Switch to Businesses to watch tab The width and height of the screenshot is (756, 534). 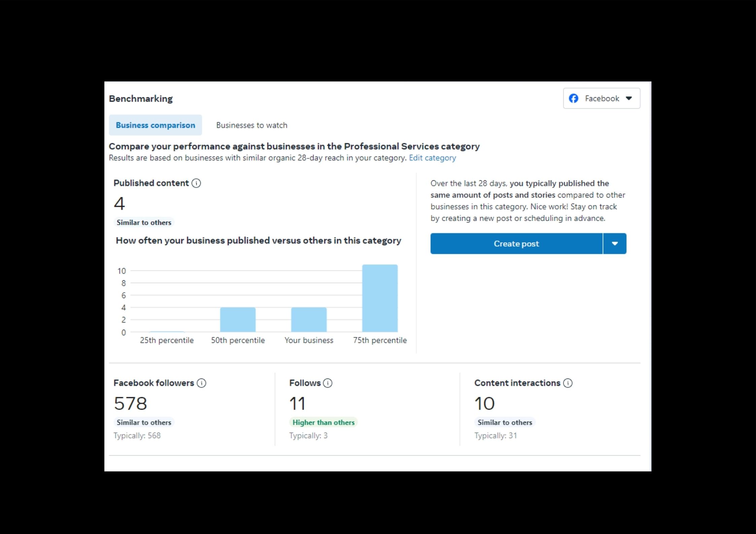click(x=252, y=125)
